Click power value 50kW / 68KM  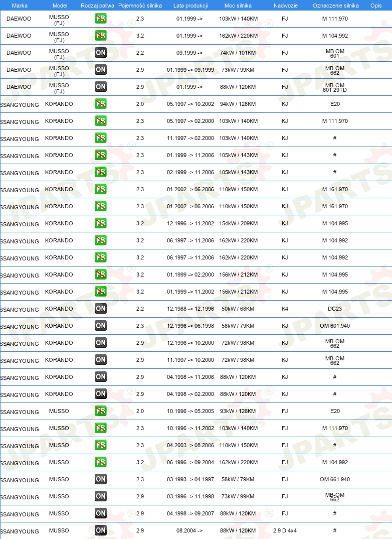238,309
